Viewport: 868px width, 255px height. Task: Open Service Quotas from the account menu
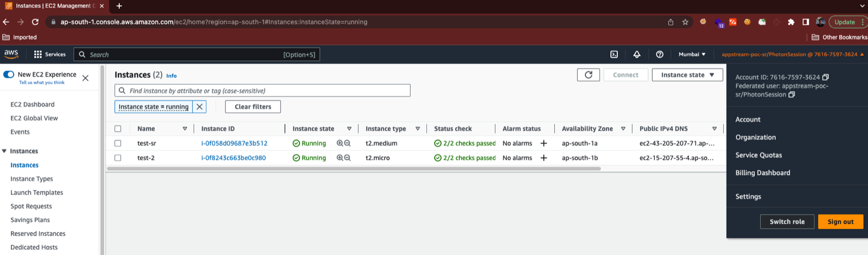coord(758,155)
